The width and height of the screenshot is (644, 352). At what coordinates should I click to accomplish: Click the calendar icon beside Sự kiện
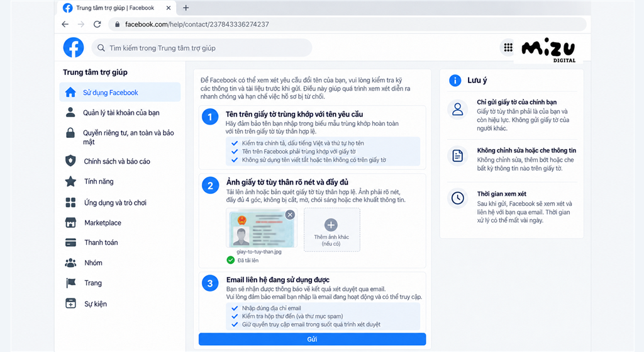pos(70,304)
